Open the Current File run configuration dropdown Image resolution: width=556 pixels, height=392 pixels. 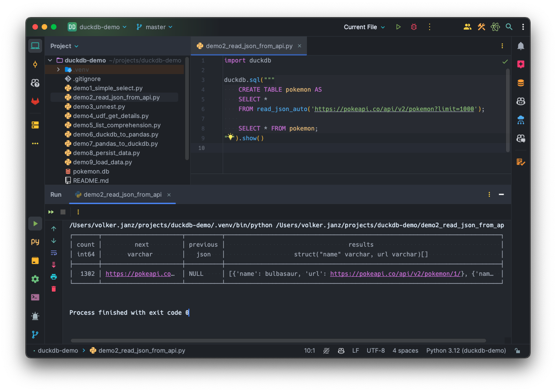364,27
